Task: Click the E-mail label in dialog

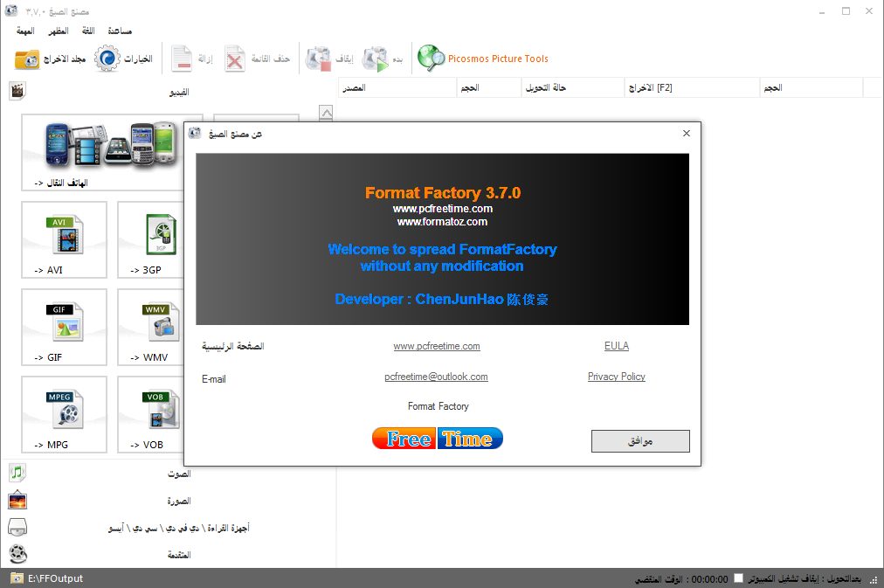Action: [214, 379]
